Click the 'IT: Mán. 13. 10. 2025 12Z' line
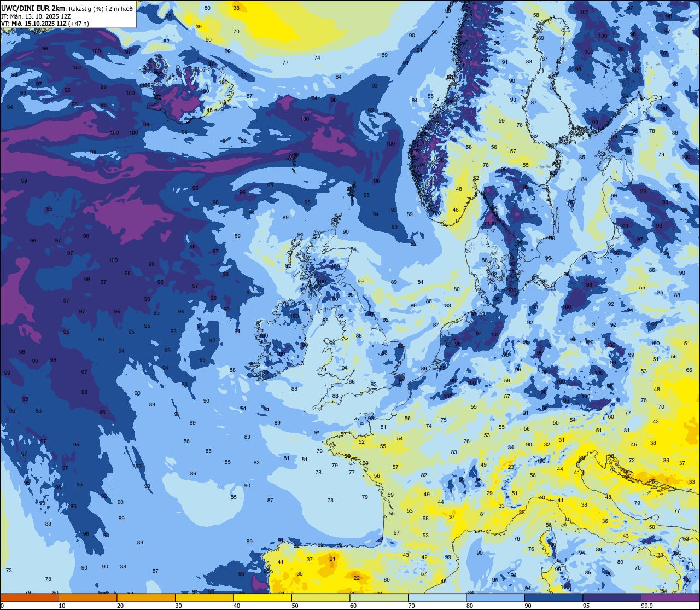Screen dimensions: 700x610 coord(36,16)
